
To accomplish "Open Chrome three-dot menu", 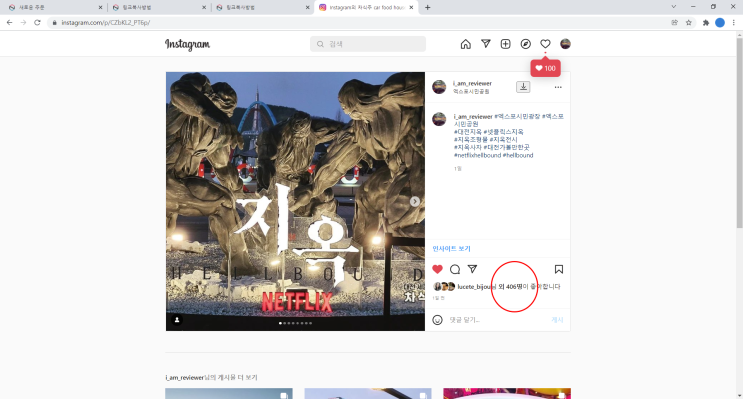I will pyautogui.click(x=734, y=22).
